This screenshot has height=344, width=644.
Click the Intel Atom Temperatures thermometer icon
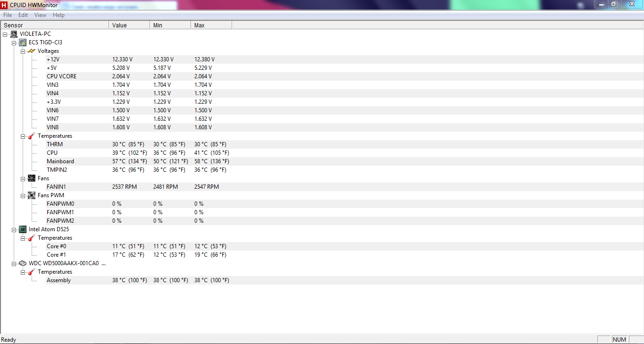(x=32, y=238)
